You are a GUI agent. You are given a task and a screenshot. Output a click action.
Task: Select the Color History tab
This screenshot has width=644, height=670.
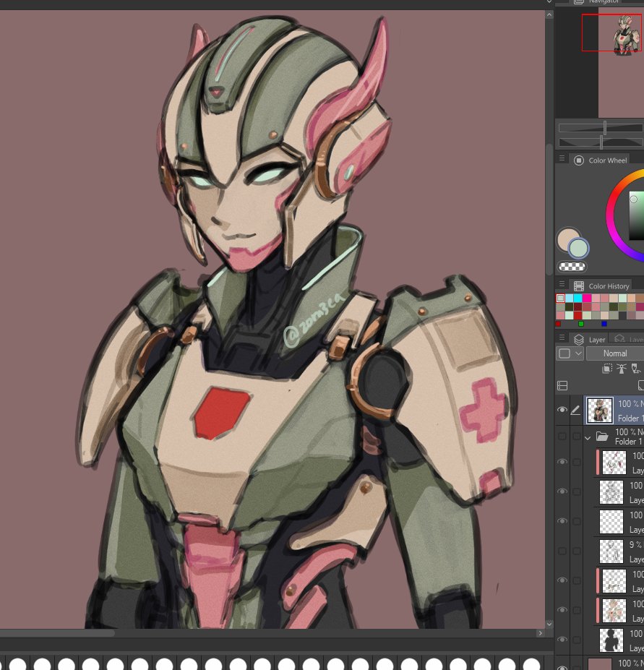601,286
